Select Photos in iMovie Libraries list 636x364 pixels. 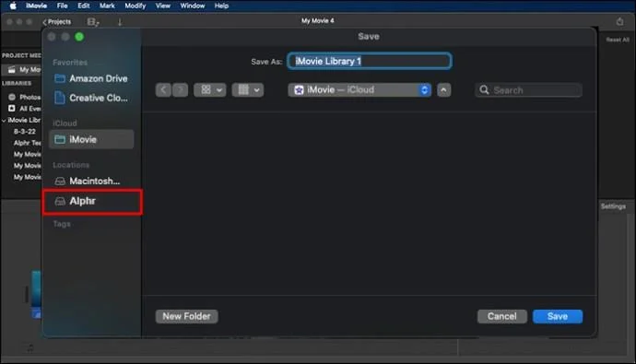coord(24,97)
